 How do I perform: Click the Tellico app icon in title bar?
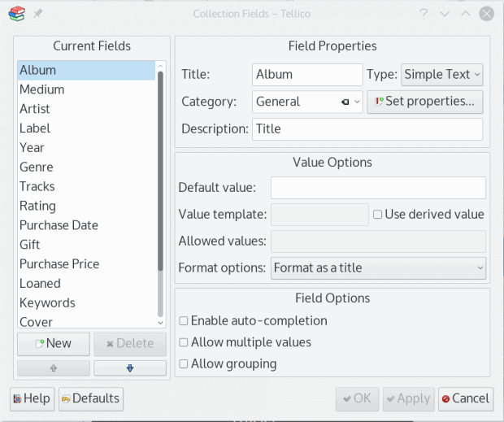click(x=16, y=14)
